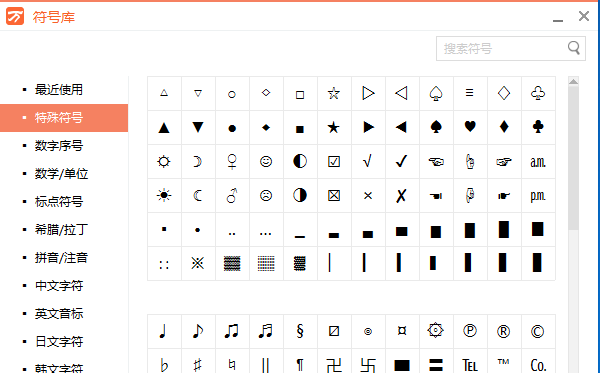Insert the solid up triangle symbol
The image size is (600, 373).
click(x=164, y=127)
